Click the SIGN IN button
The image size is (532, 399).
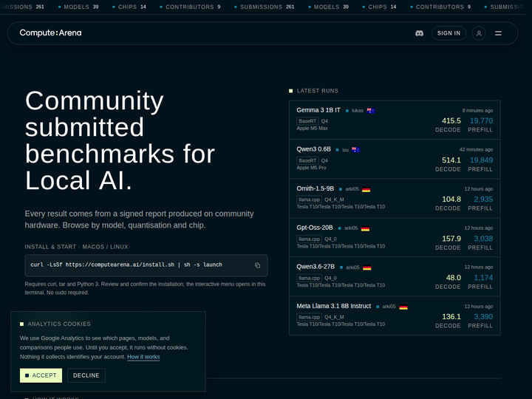(x=449, y=33)
